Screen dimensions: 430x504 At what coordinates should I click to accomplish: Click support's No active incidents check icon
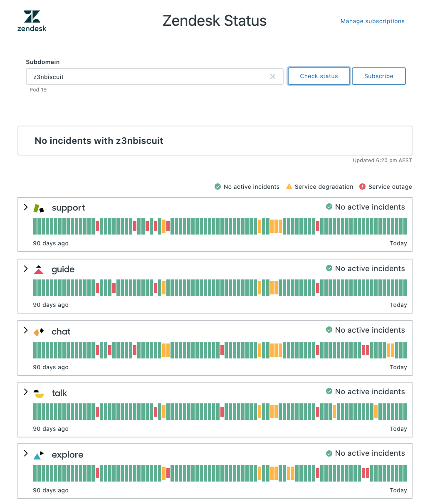click(329, 207)
